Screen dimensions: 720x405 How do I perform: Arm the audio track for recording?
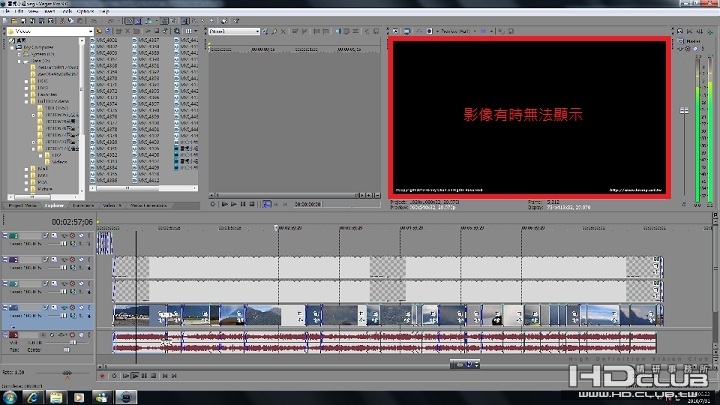(43, 335)
